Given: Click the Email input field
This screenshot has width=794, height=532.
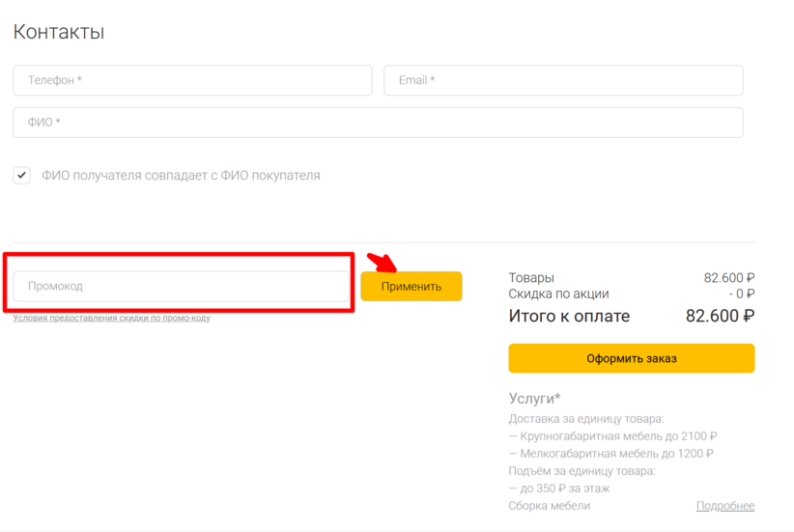Looking at the screenshot, I should click(x=563, y=80).
